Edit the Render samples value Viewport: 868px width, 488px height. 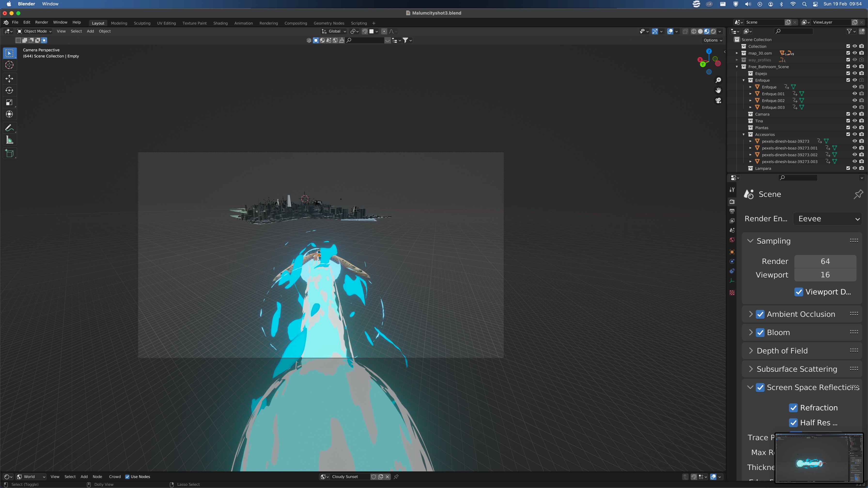(825, 261)
